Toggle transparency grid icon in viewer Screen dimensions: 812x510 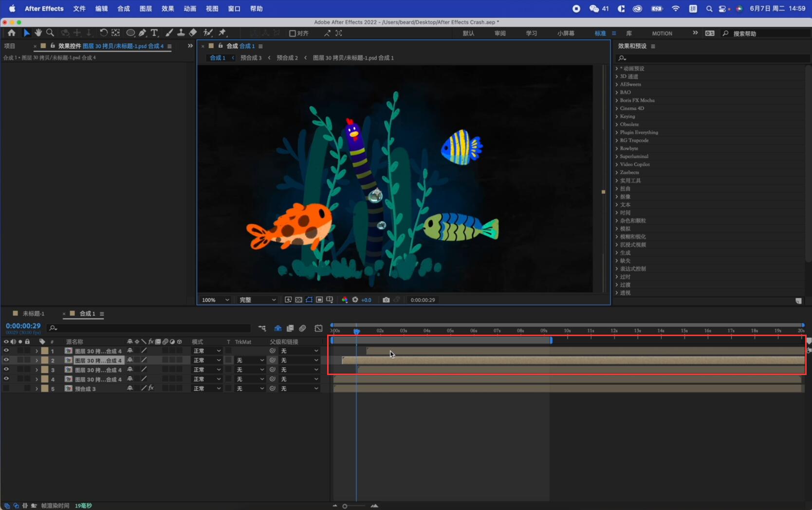(x=298, y=300)
